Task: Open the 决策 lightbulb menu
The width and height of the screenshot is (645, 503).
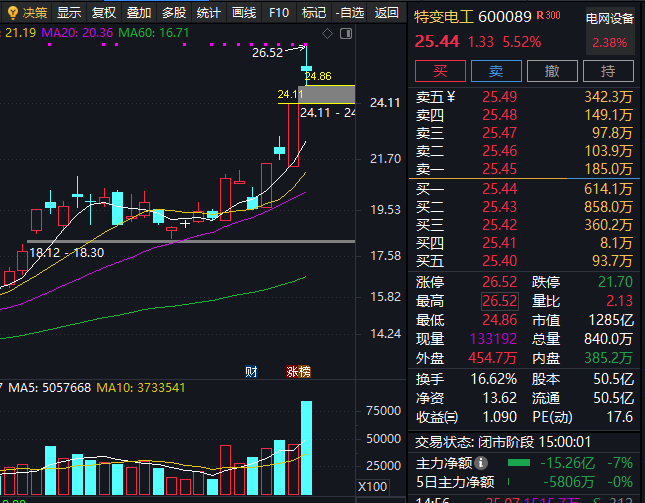Action: (x=28, y=13)
